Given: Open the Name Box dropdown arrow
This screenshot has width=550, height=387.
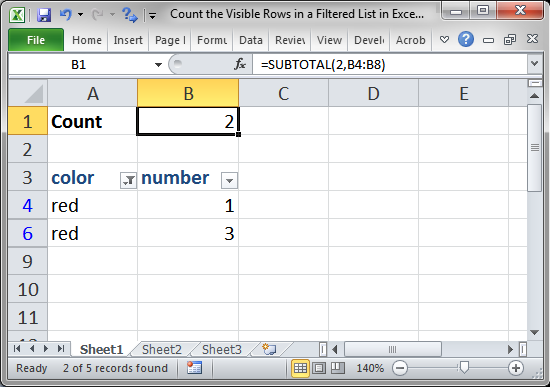Looking at the screenshot, I should pyautogui.click(x=158, y=65).
